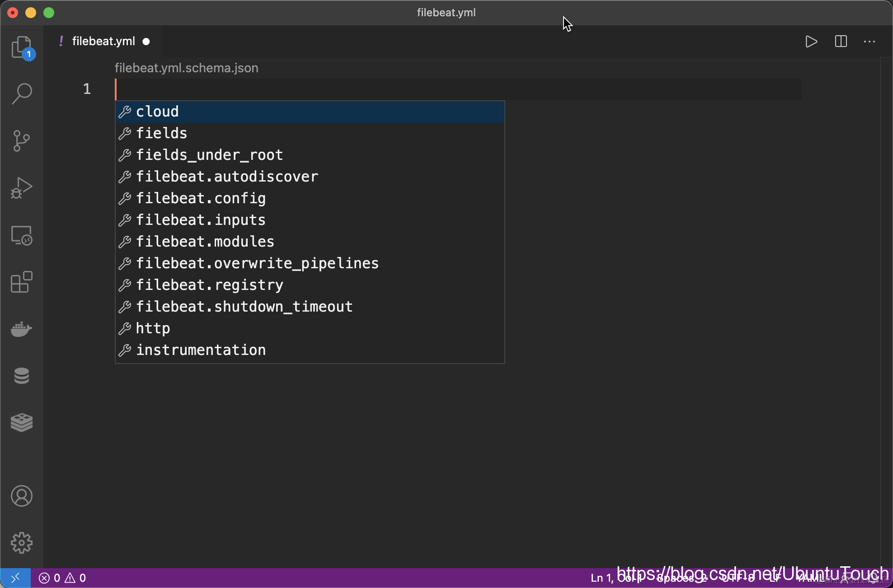This screenshot has height=588, width=893.
Task: Open errors and warnings in status bar
Action: [x=62, y=578]
